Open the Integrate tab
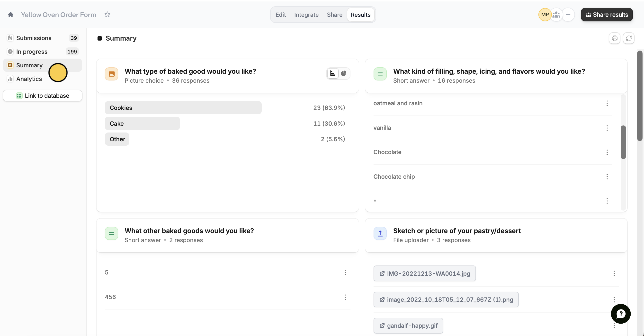Viewport: 644px width, 336px height. (306, 15)
